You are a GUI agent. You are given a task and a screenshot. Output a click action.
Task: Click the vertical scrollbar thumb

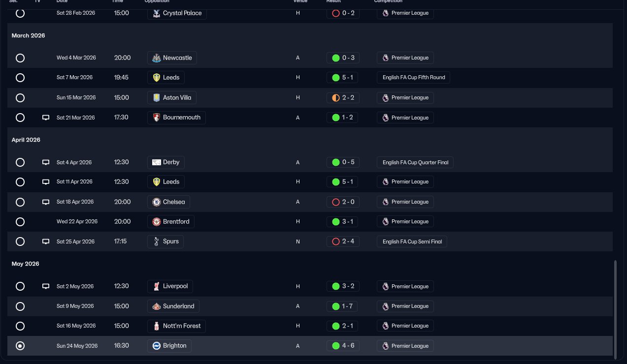point(615,310)
